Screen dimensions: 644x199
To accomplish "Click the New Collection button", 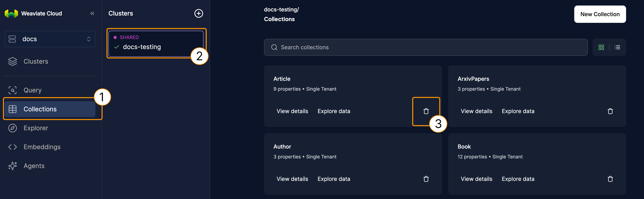I will [600, 14].
